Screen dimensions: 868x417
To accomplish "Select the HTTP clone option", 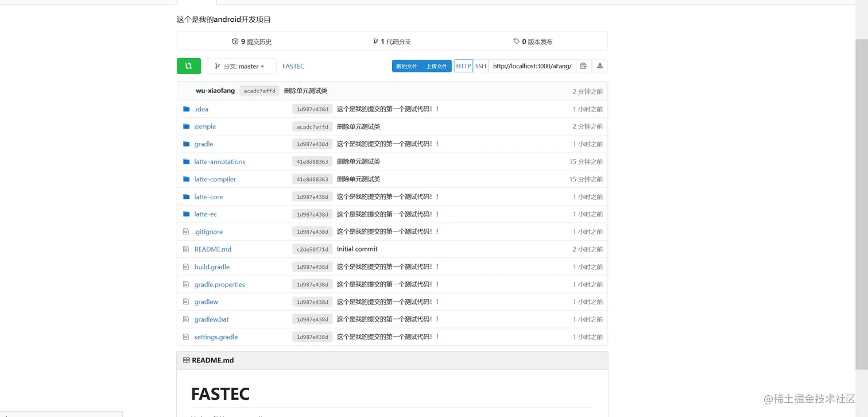I will click(x=463, y=66).
